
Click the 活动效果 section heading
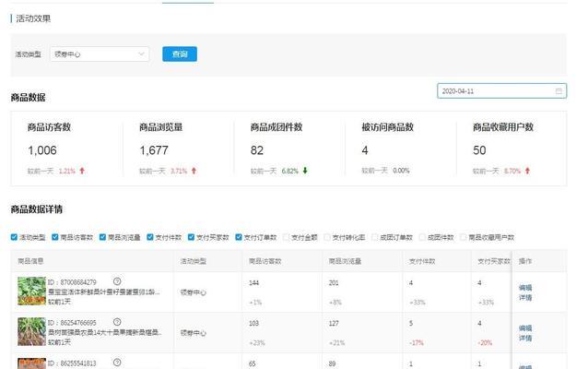pos(33,18)
